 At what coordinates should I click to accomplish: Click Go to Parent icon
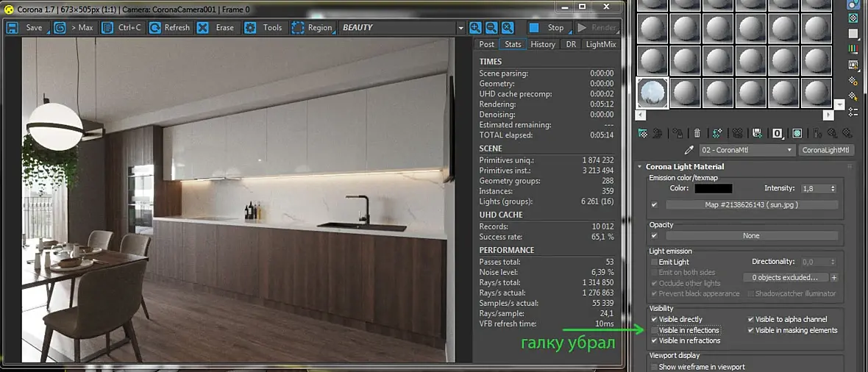pos(831,133)
